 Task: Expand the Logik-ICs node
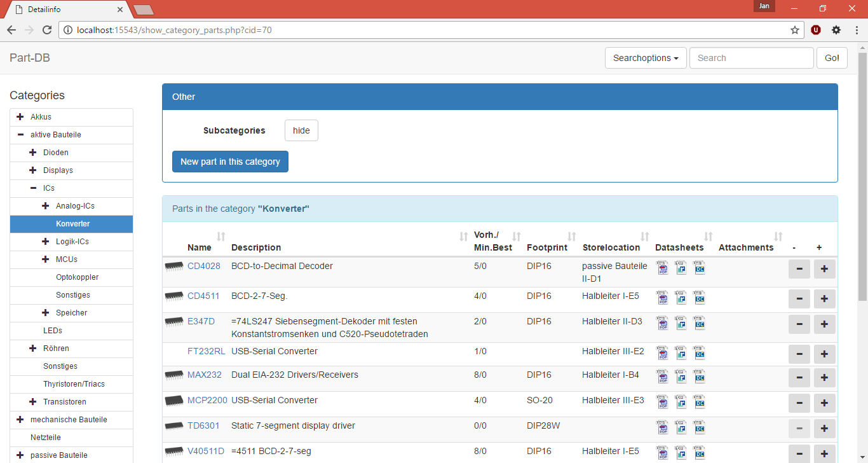coord(46,242)
